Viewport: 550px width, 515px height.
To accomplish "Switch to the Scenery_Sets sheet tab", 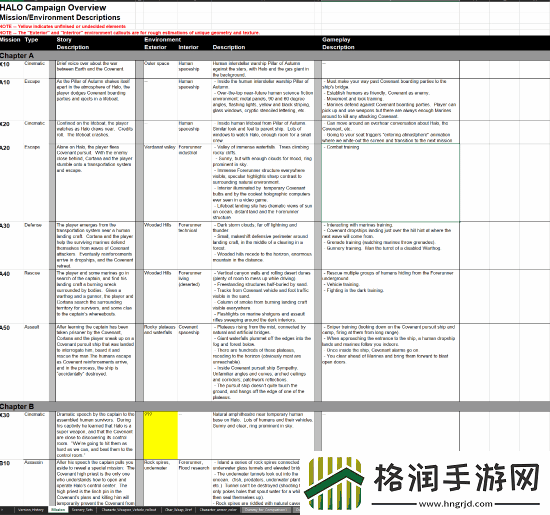I will [x=82, y=510].
